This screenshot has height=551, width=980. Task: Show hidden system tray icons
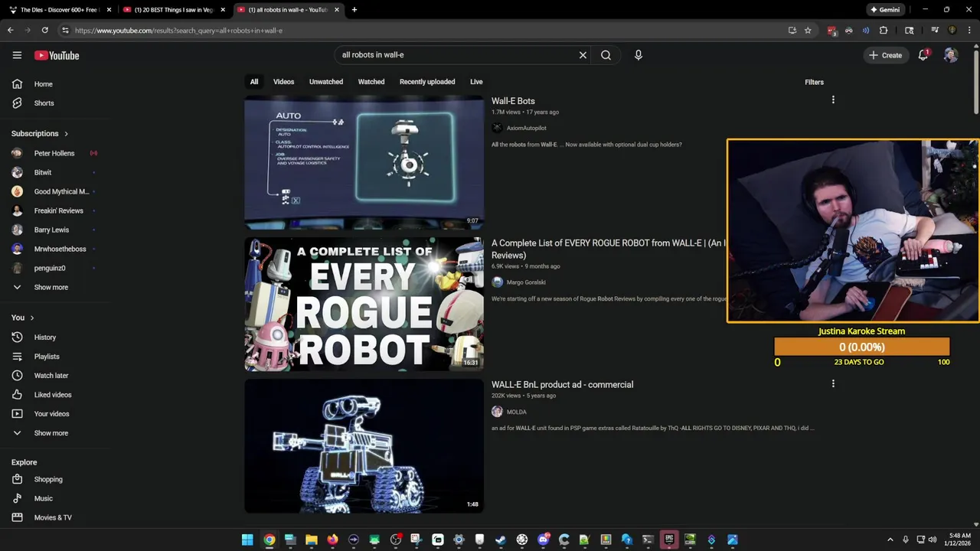coord(890,540)
